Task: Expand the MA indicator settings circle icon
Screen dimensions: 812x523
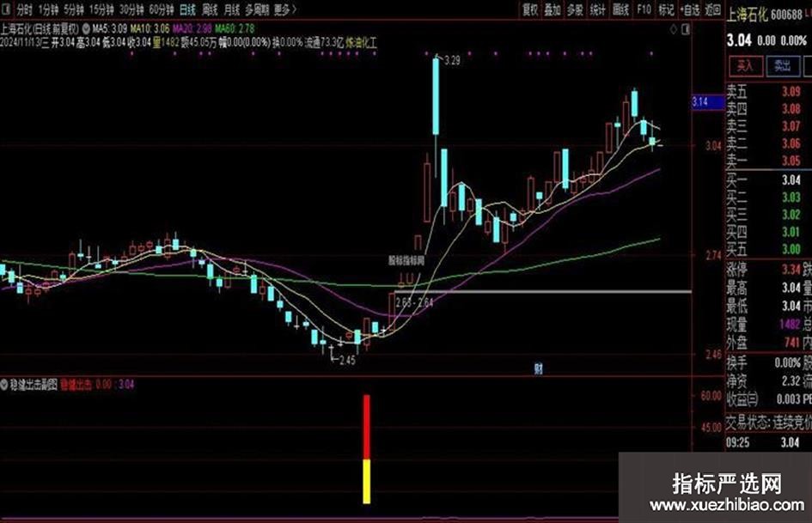Action: pyautogui.click(x=86, y=29)
